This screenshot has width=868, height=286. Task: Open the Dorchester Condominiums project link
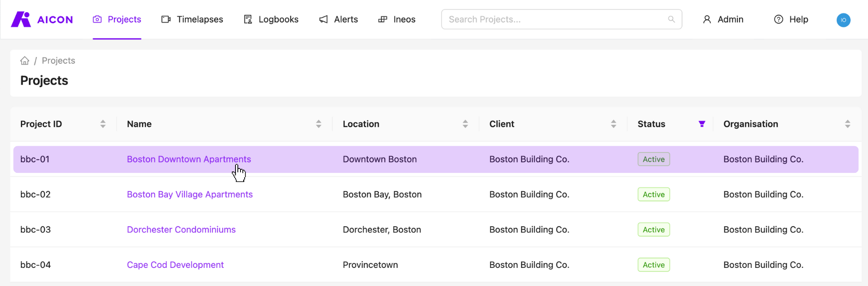pyautogui.click(x=181, y=230)
